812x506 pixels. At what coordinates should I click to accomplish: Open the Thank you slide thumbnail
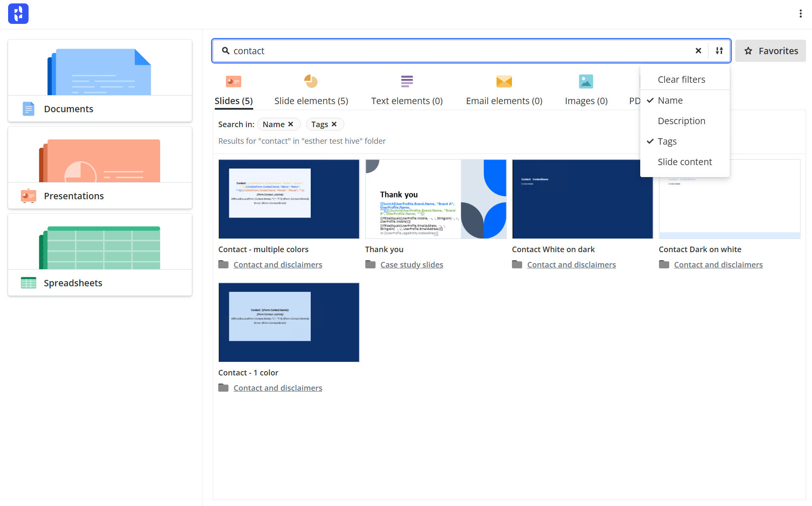[x=436, y=199]
